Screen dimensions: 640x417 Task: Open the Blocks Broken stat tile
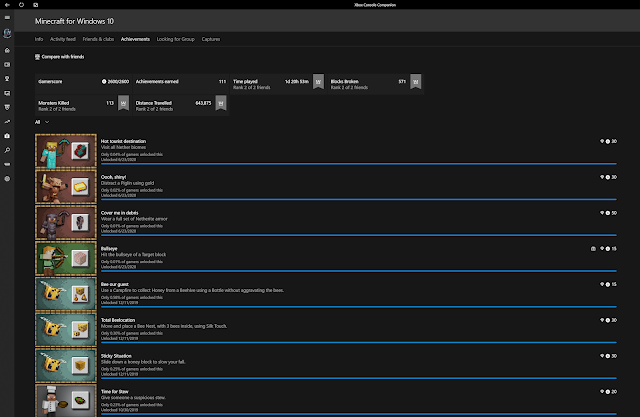(x=375, y=84)
